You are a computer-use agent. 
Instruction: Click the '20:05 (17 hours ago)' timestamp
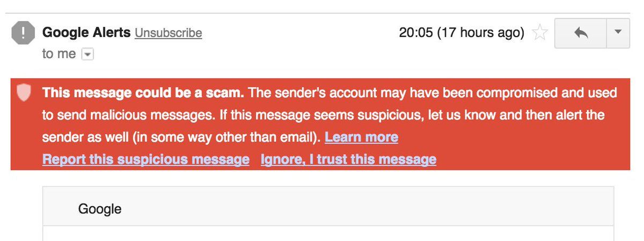coord(462,33)
